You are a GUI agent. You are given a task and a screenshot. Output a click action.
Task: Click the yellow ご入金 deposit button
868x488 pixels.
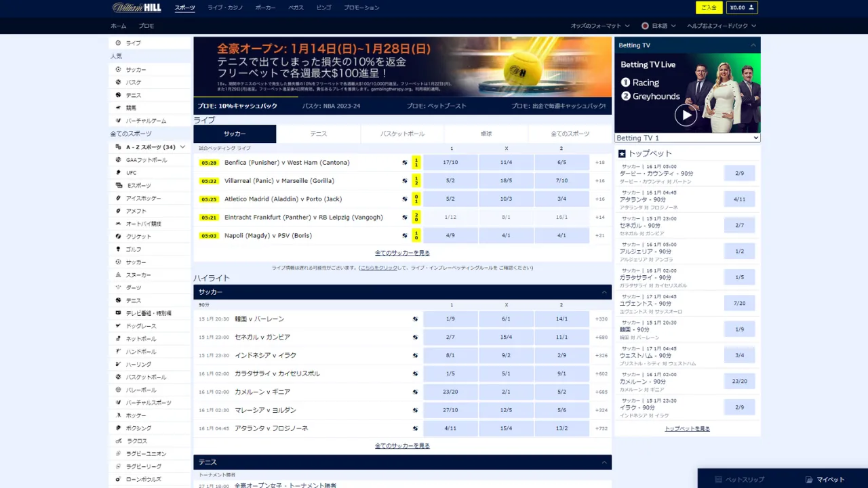tap(709, 7)
